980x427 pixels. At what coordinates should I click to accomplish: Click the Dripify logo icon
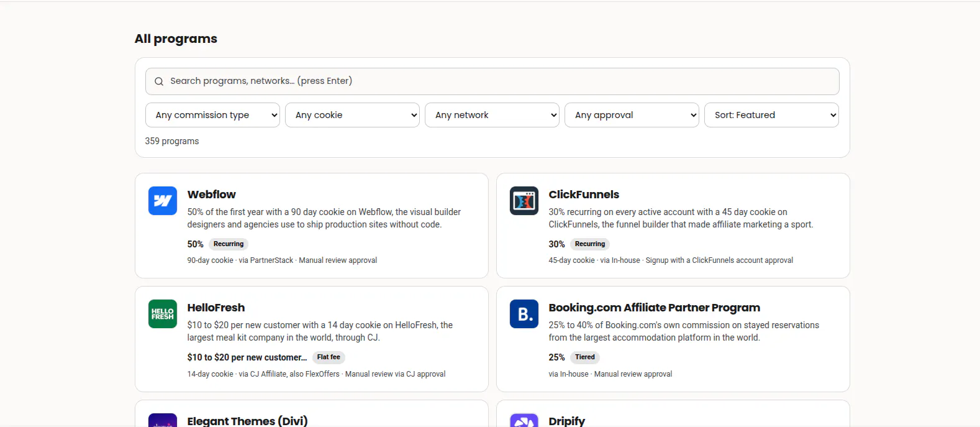(524, 420)
